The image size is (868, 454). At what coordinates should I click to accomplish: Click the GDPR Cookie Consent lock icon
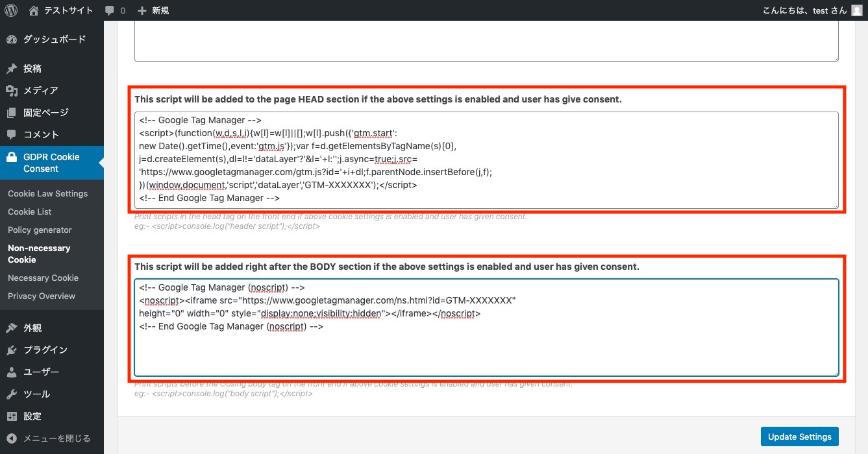tap(12, 157)
